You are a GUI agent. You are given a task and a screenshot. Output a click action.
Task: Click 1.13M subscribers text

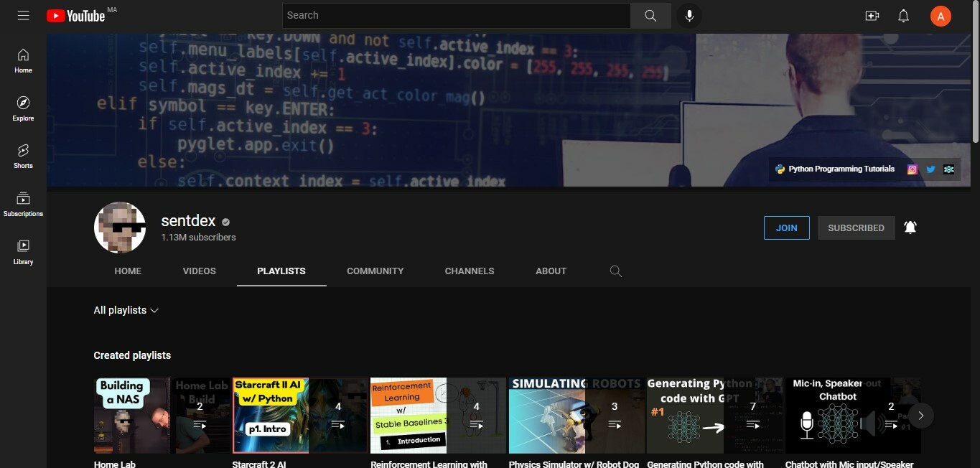click(x=198, y=237)
